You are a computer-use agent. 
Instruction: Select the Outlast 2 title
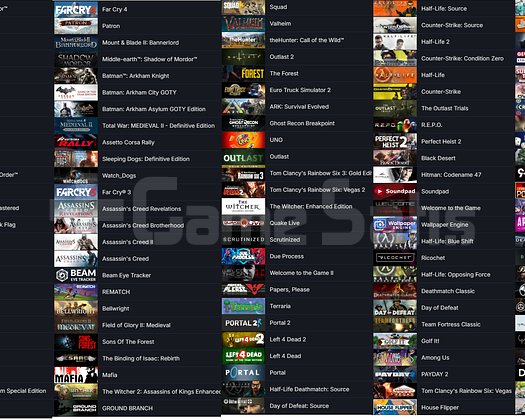pos(282,57)
